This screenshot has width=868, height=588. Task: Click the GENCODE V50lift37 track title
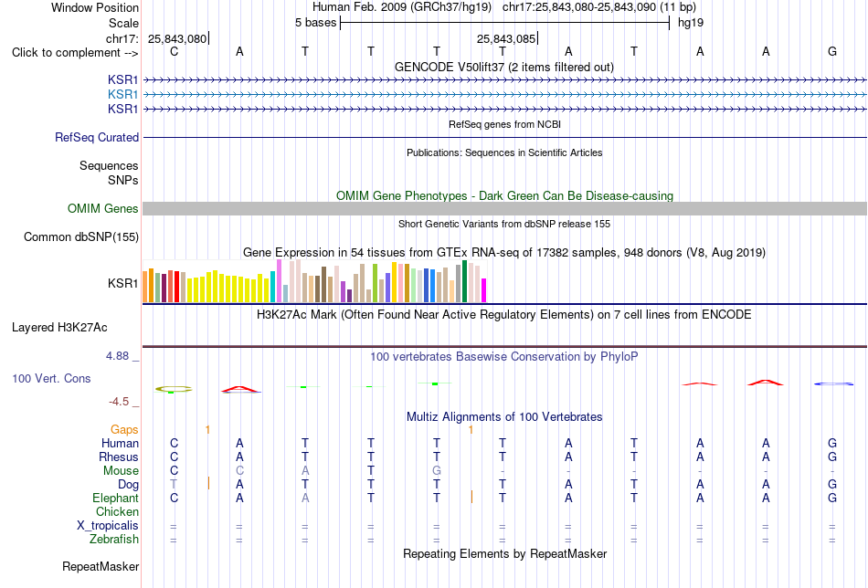(x=503, y=67)
